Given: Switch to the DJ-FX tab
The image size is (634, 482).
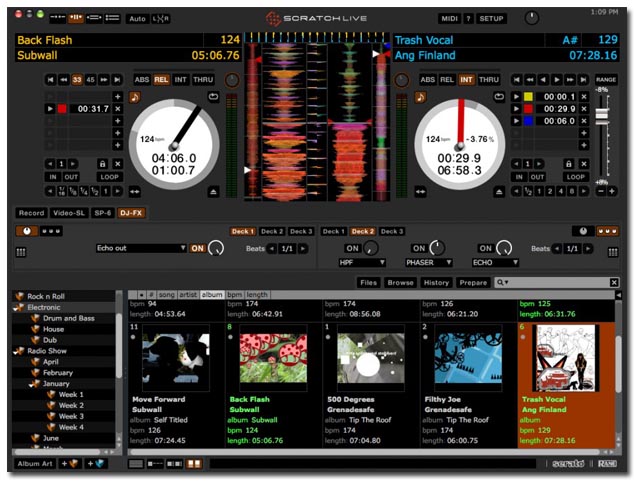Looking at the screenshot, I should point(131,213).
